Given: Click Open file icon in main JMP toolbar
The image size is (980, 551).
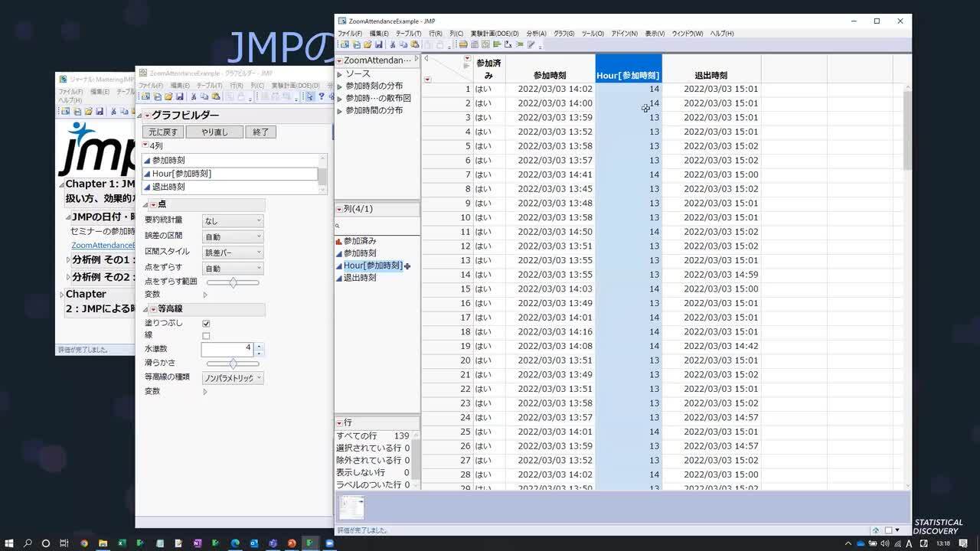Looking at the screenshot, I should 368,44.
